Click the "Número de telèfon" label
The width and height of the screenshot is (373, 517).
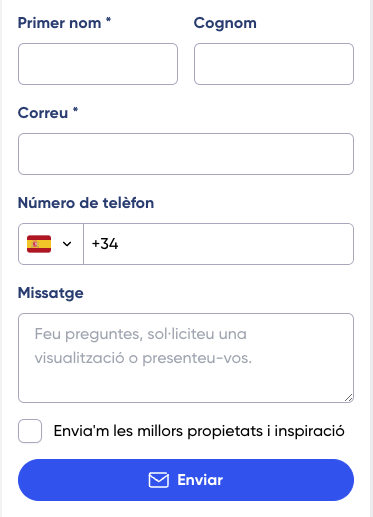pos(86,203)
